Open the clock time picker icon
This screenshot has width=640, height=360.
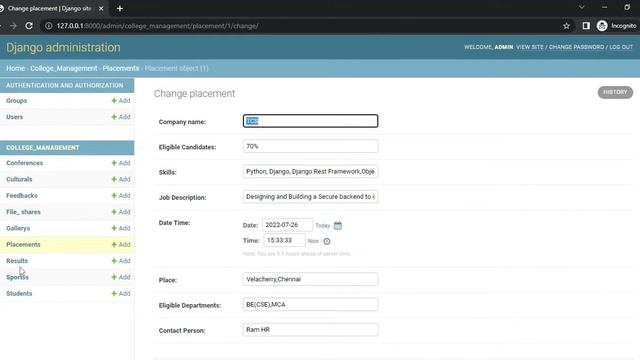[x=327, y=241]
